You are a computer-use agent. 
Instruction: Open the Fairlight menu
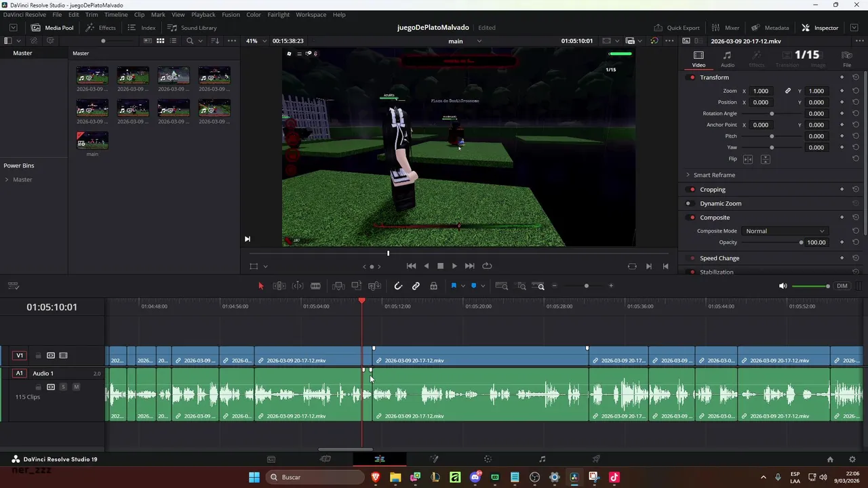pos(279,14)
